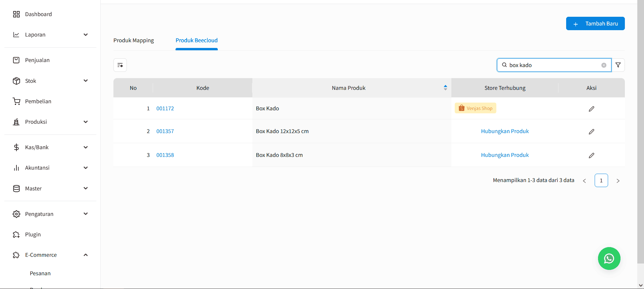Select the Produk Beecloud tab
The width and height of the screenshot is (644, 289).
point(197,40)
